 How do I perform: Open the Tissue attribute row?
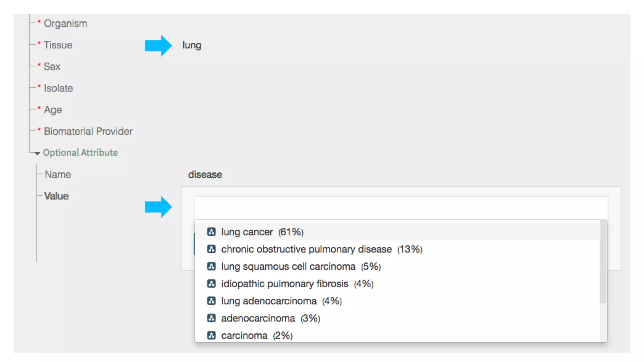(58, 45)
